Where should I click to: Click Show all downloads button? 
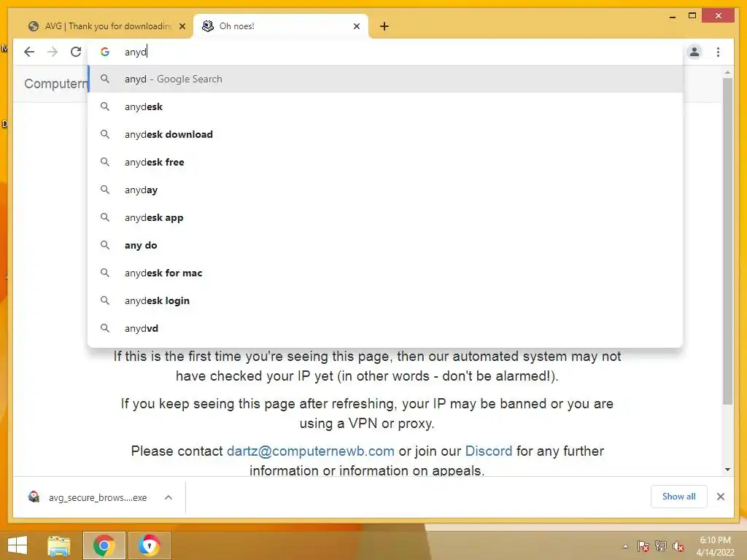(679, 497)
